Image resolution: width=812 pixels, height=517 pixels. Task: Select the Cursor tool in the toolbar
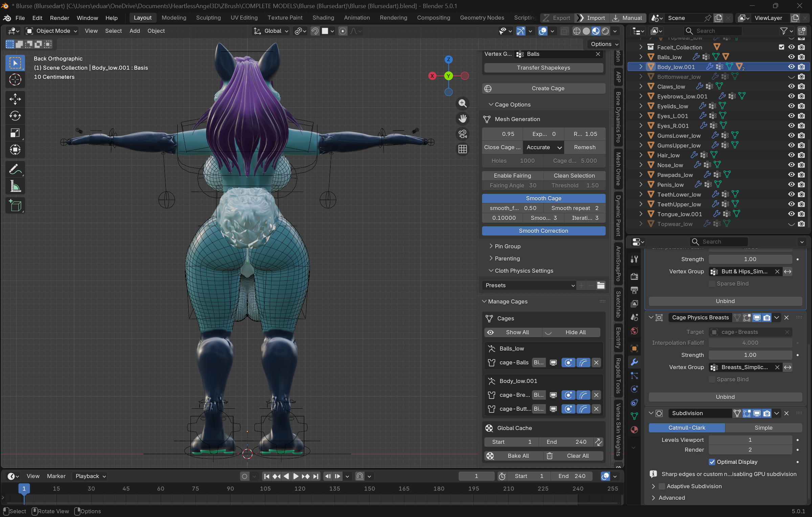click(x=15, y=80)
